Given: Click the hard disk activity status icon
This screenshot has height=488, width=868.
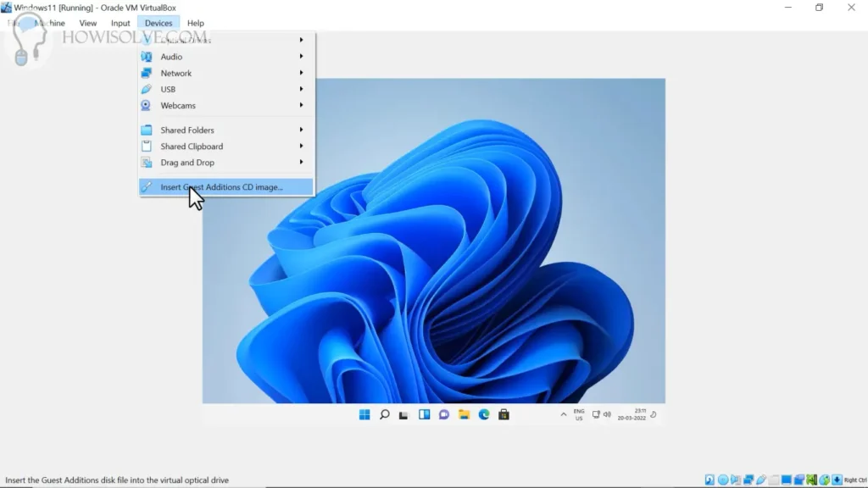Looking at the screenshot, I should [709, 480].
